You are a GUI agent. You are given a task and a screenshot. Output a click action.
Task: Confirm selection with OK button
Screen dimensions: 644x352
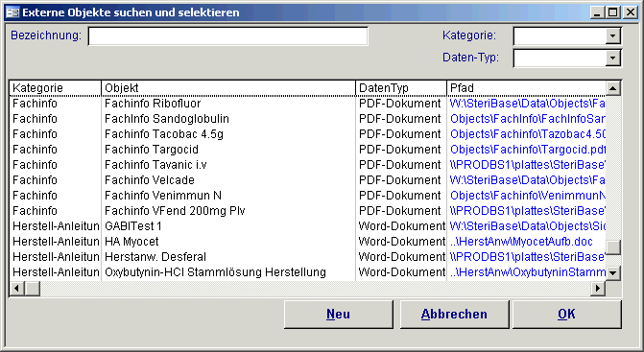(x=567, y=315)
